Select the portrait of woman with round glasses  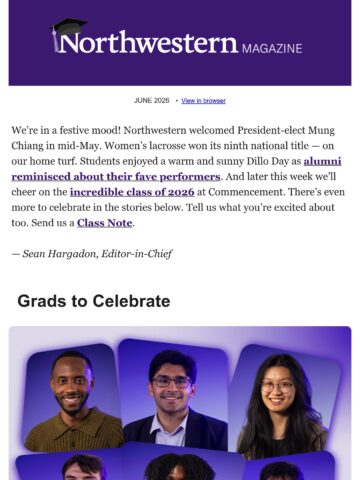[x=283, y=402]
